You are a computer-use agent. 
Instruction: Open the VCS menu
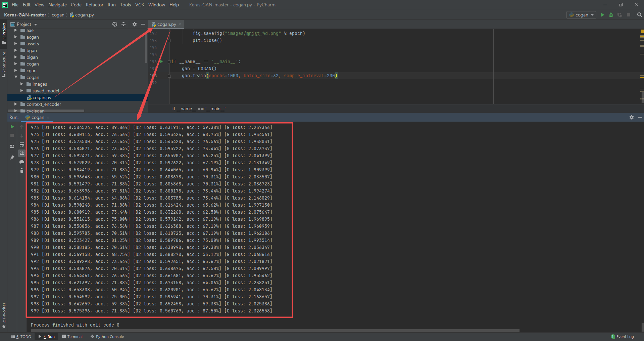139,5
